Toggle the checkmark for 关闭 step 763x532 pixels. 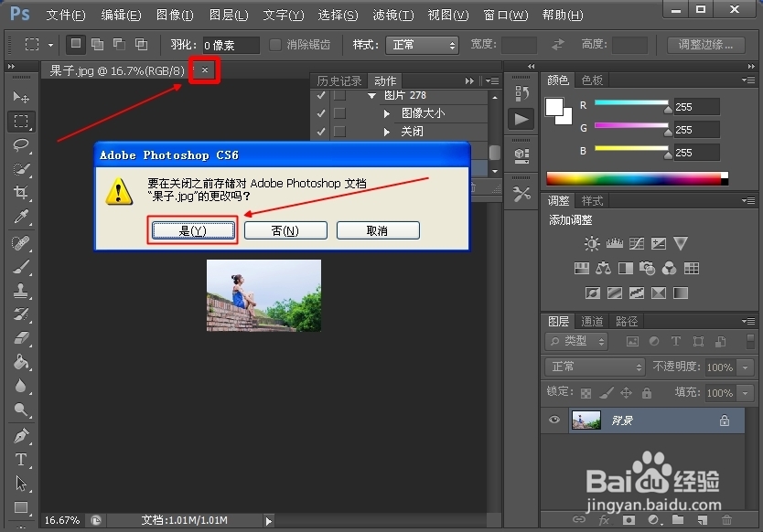coord(321,132)
